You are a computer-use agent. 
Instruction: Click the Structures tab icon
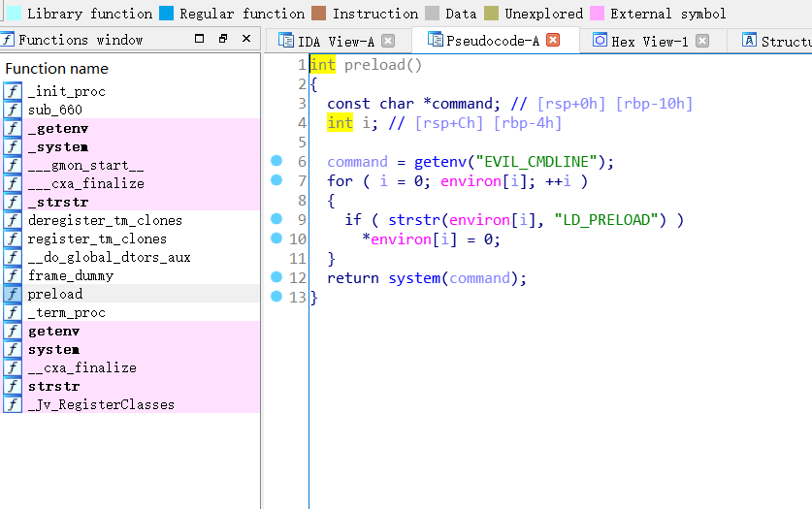[749, 41]
